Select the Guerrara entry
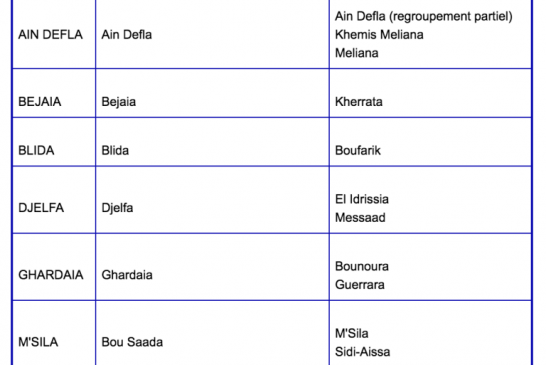The width and height of the screenshot is (546, 365). coord(360,285)
